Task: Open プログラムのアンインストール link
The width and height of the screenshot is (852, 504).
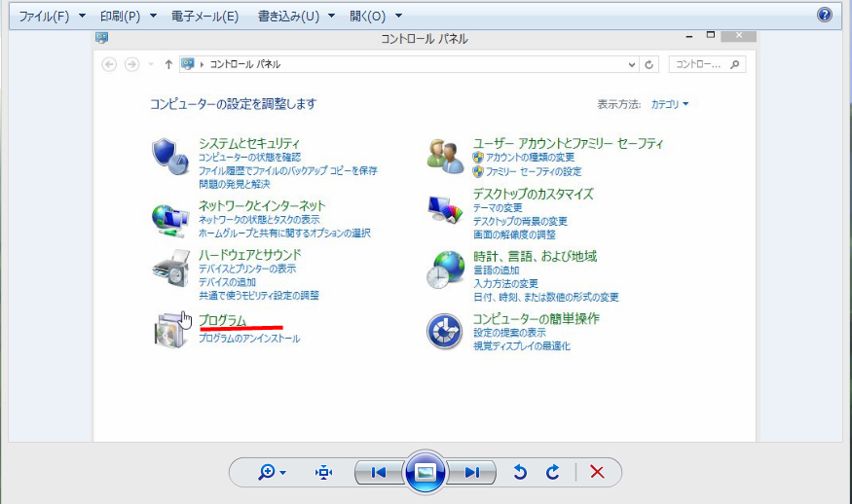Action: [x=249, y=339]
